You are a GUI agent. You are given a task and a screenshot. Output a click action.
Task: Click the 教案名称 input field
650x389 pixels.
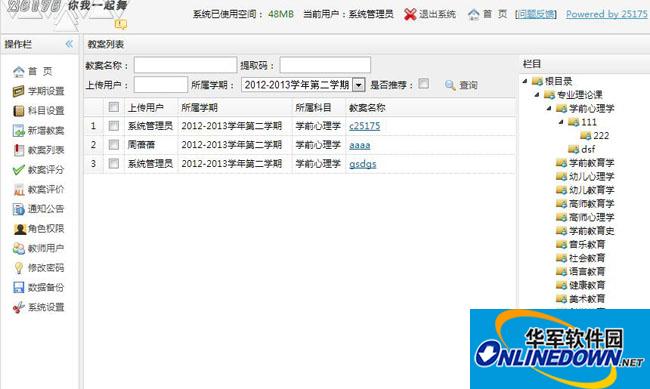pyautogui.click(x=185, y=66)
